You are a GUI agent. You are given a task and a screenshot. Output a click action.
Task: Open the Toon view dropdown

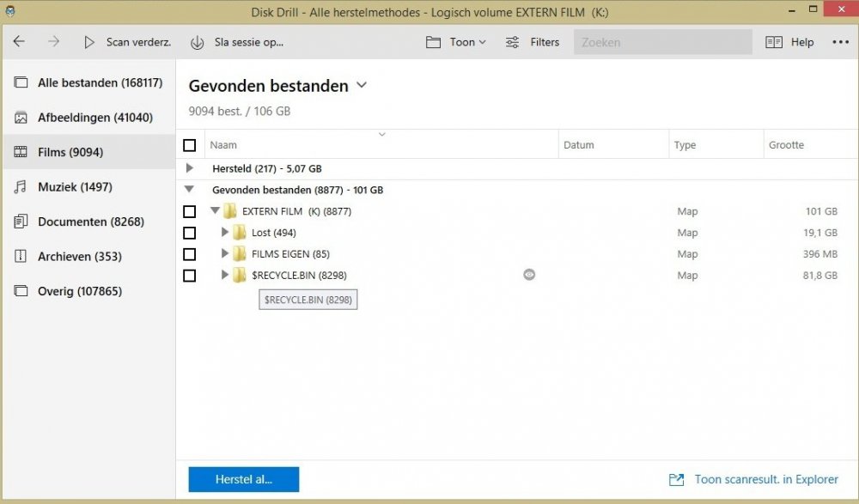click(456, 42)
